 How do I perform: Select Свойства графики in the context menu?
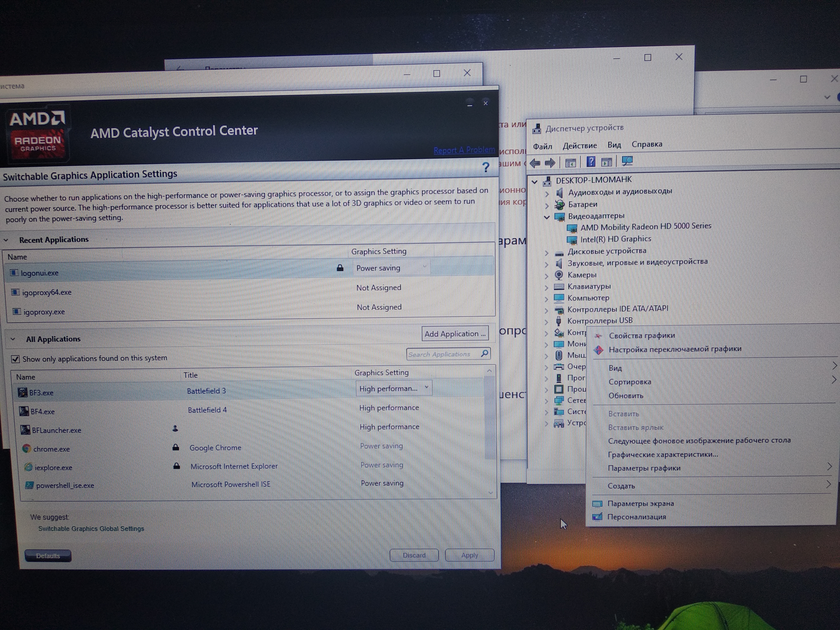[x=642, y=336]
